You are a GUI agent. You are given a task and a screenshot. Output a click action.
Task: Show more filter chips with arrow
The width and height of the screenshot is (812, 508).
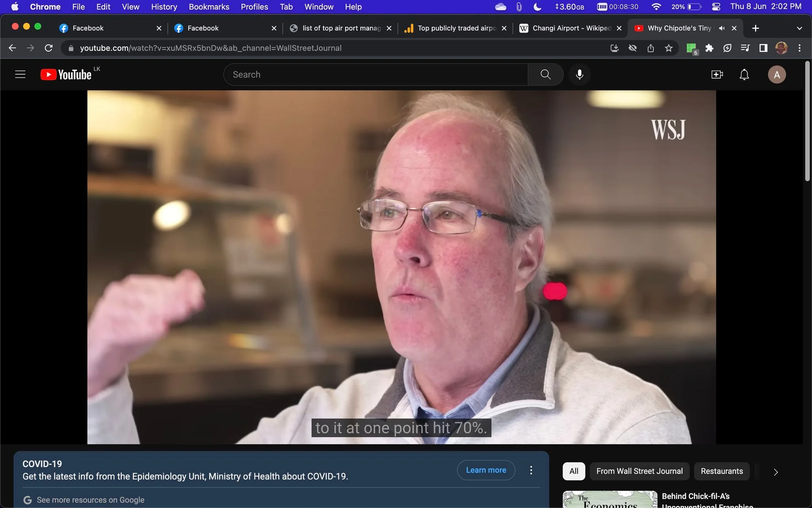776,472
